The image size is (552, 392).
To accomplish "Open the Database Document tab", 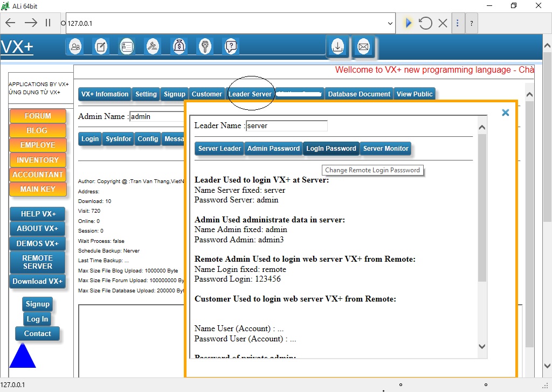I will [x=359, y=94].
